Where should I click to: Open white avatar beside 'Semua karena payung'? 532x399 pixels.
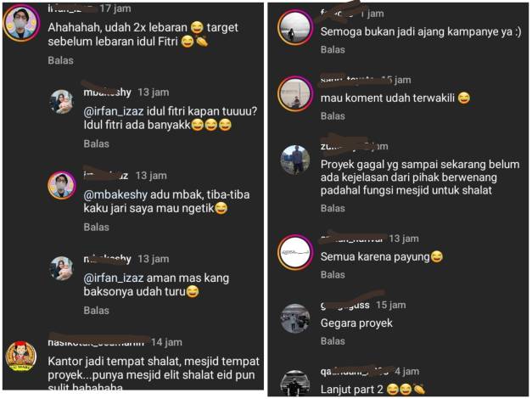(294, 252)
